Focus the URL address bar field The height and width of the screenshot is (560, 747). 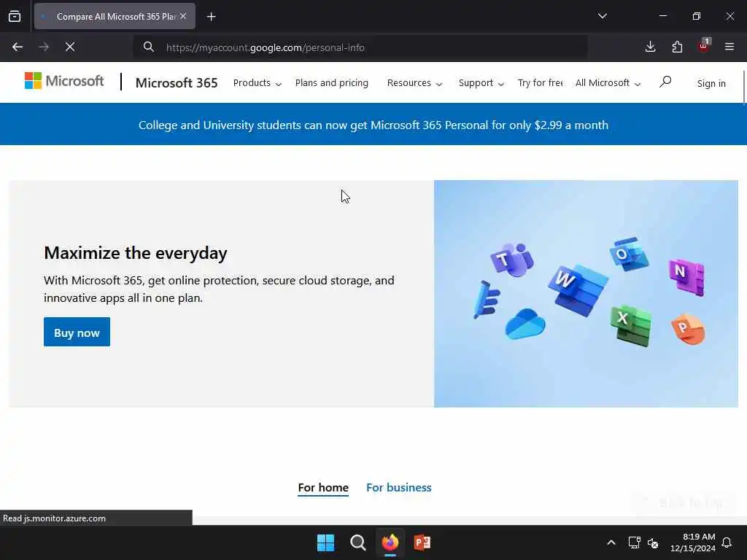[360, 47]
